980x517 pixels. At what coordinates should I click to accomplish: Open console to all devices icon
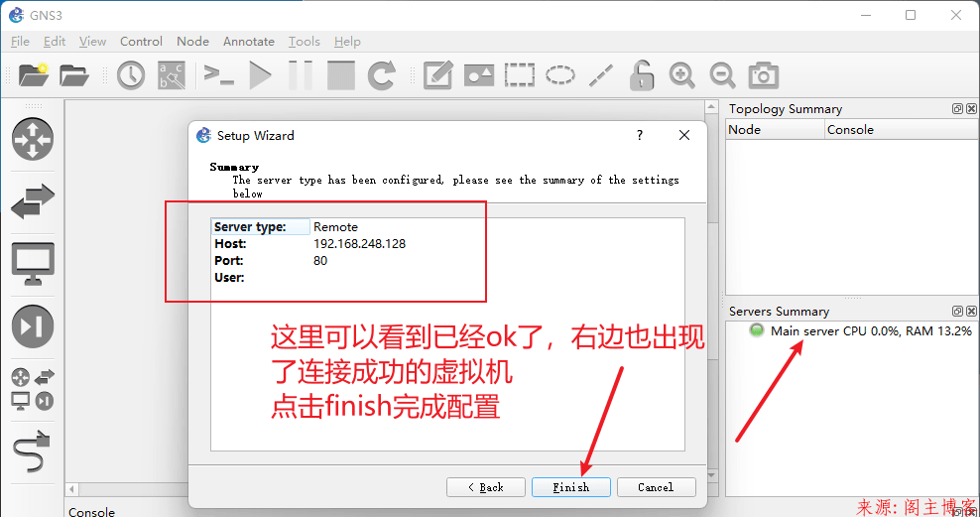[219, 75]
